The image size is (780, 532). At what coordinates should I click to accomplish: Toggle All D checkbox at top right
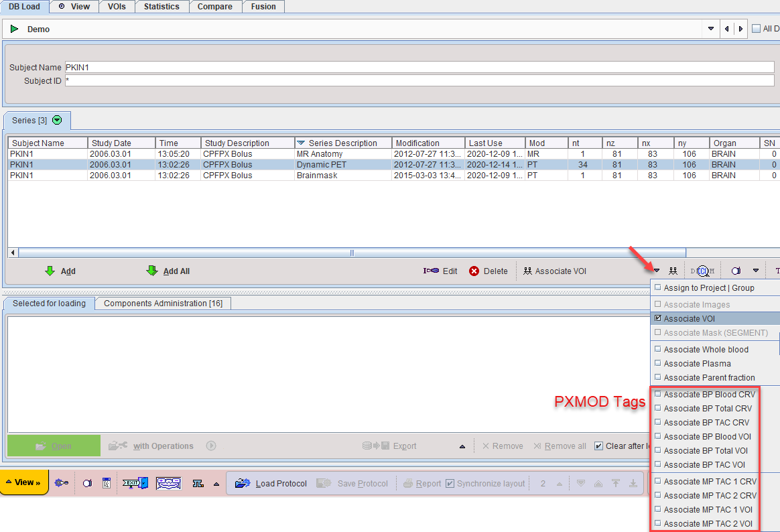tap(756, 29)
